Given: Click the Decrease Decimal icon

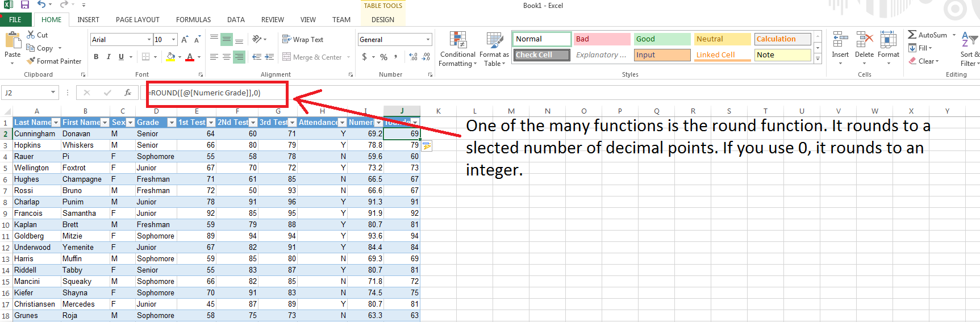Looking at the screenshot, I should coord(426,57).
